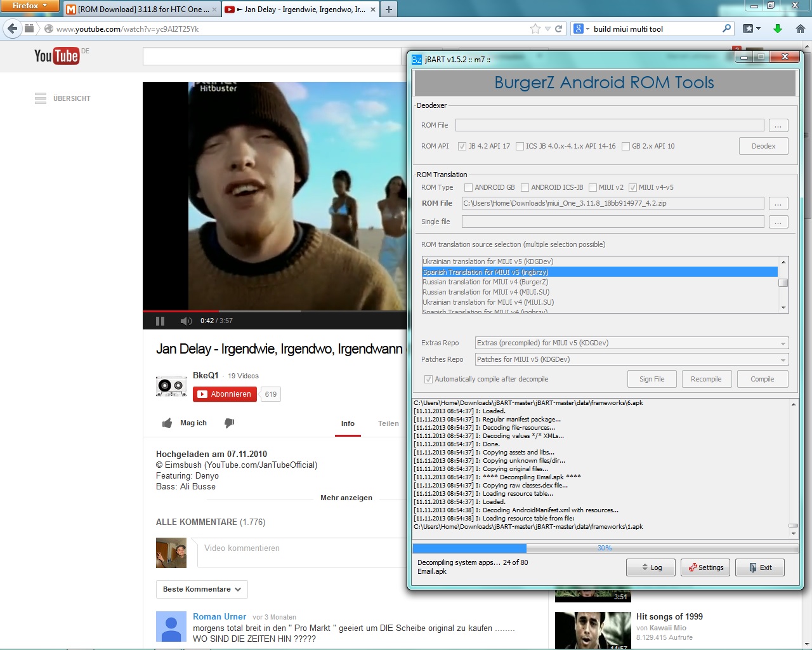Like the video with thumbs up icon

click(x=167, y=423)
